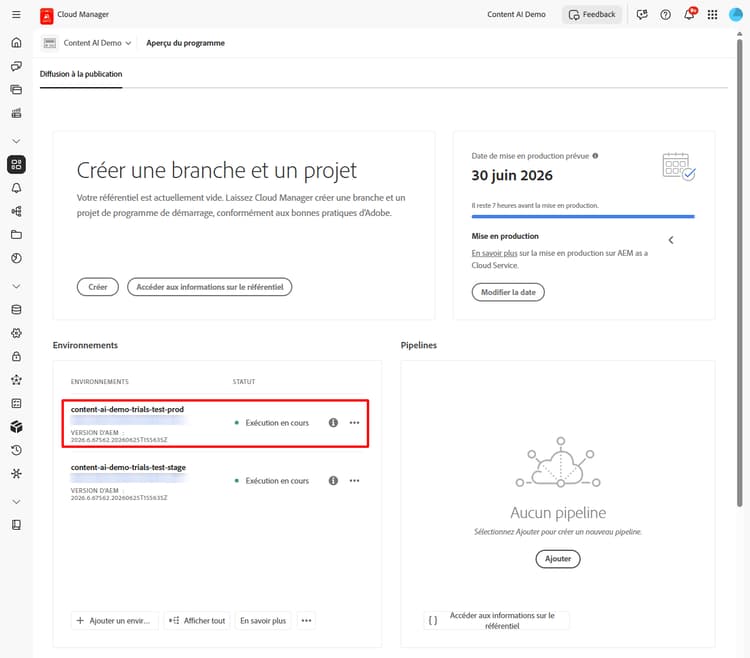Collapse sidebar section using chevron above dashboard icon

tap(16, 141)
